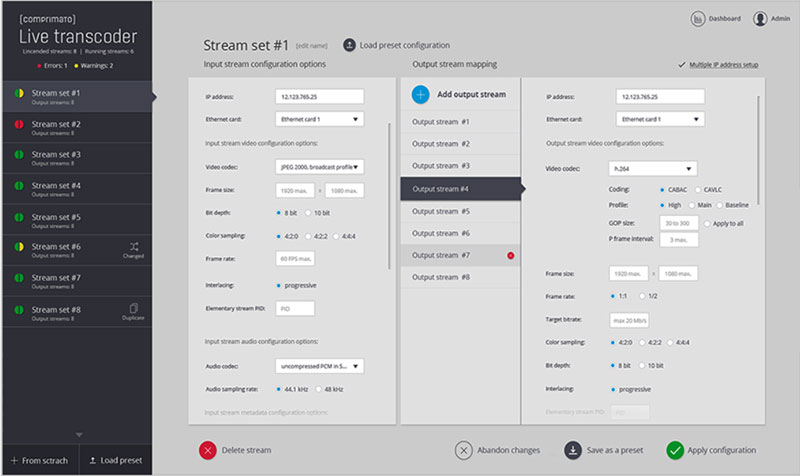Viewport: 800px width, 476px height.
Task: Select input color sampling 4:2:2
Action: 308,236
